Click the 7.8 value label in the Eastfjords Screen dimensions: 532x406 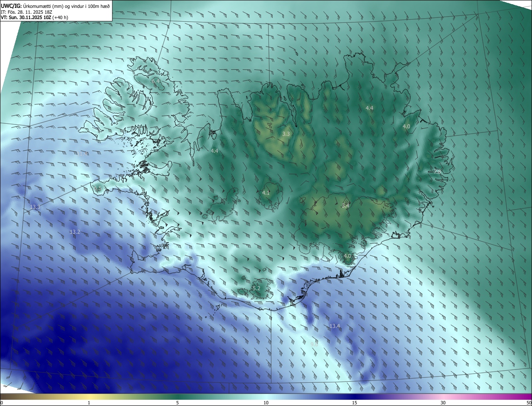pos(437,171)
